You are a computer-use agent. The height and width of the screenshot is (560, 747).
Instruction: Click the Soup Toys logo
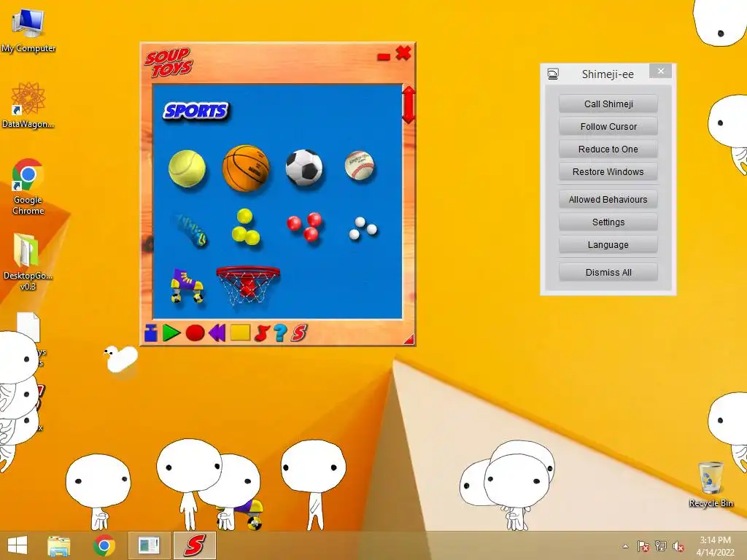tap(169, 63)
